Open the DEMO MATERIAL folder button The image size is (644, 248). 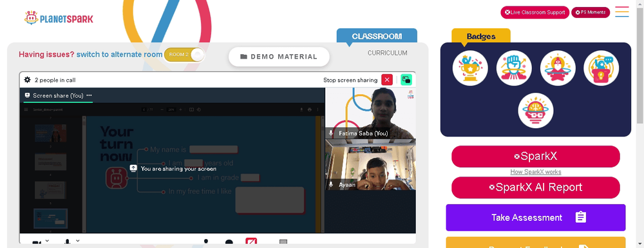pos(279,57)
